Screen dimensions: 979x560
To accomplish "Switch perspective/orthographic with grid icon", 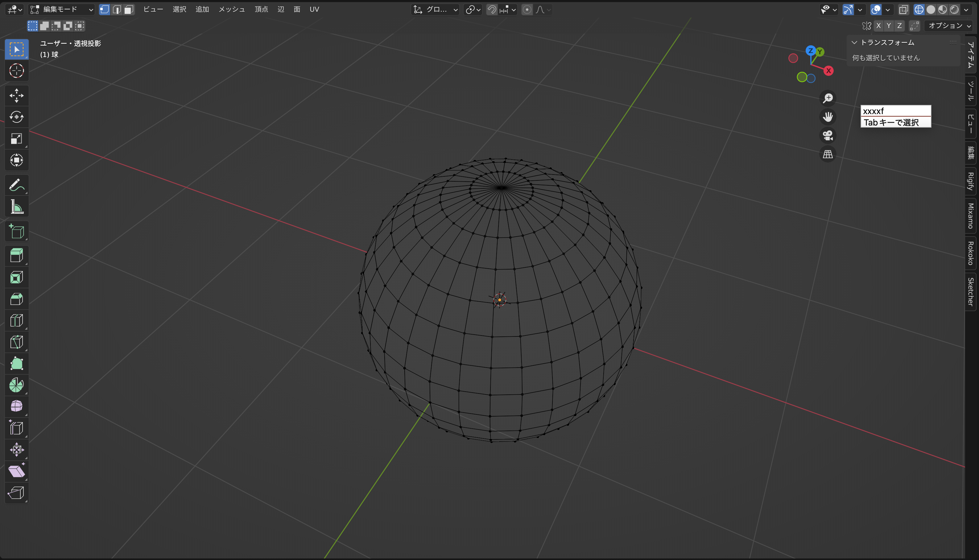I will [828, 154].
